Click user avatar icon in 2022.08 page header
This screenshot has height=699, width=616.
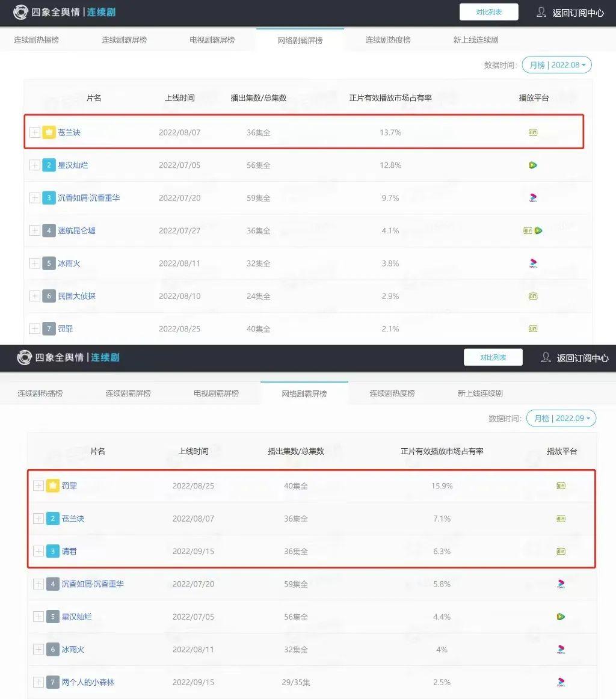coord(541,12)
